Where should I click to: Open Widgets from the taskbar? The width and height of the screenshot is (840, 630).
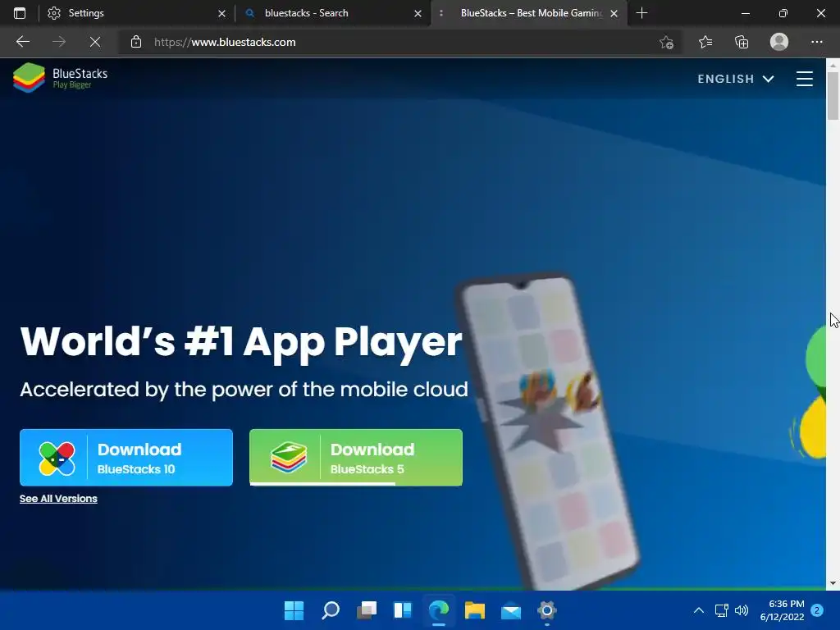402,610
